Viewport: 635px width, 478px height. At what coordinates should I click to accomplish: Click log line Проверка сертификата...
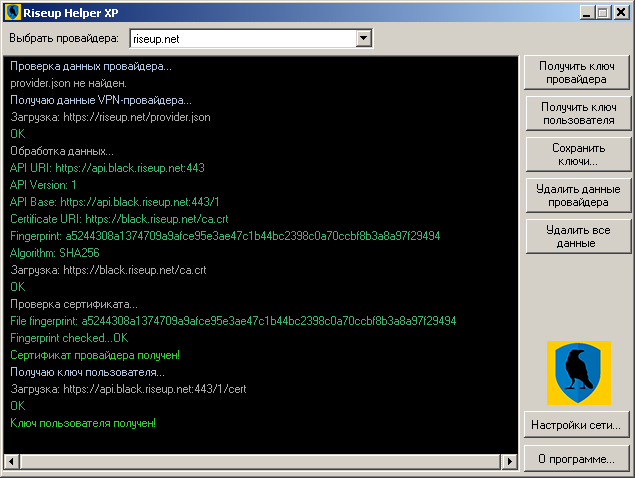74,304
